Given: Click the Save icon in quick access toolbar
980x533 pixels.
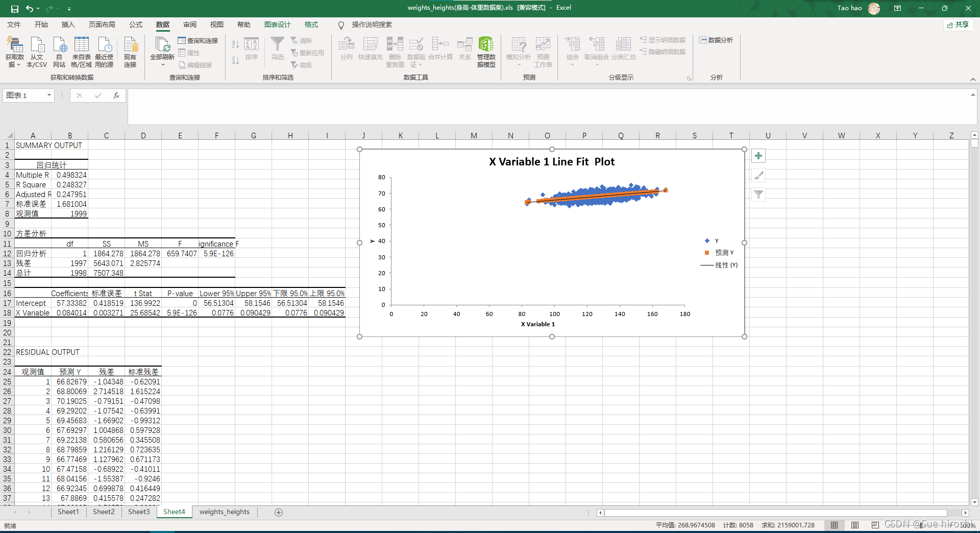Looking at the screenshot, I should tap(14, 9).
